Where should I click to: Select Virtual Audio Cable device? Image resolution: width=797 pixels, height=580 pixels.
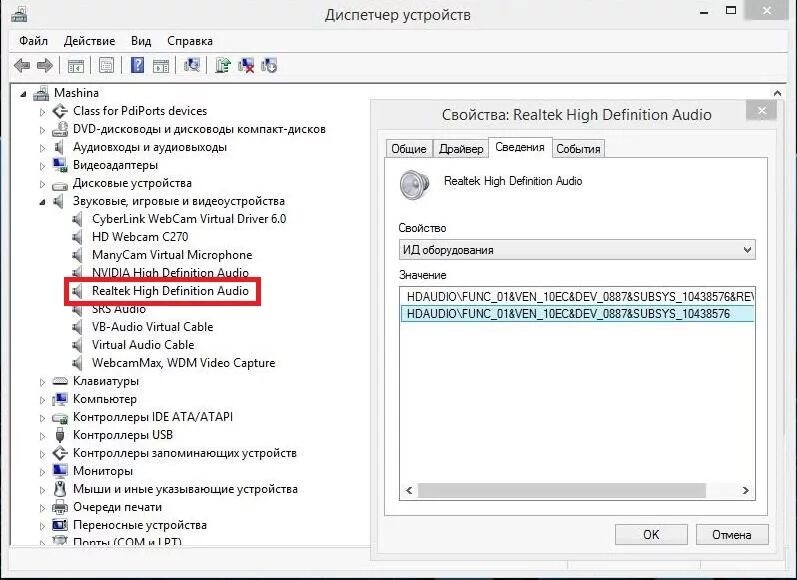point(143,345)
